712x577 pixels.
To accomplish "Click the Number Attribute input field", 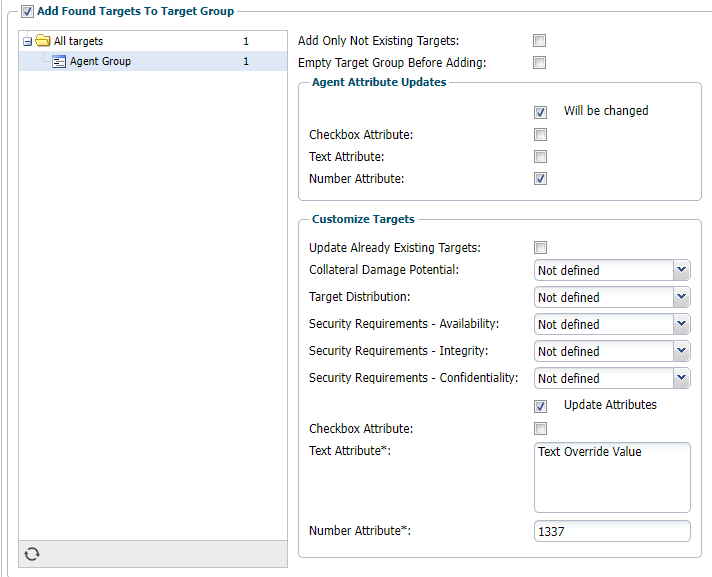I will [612, 531].
